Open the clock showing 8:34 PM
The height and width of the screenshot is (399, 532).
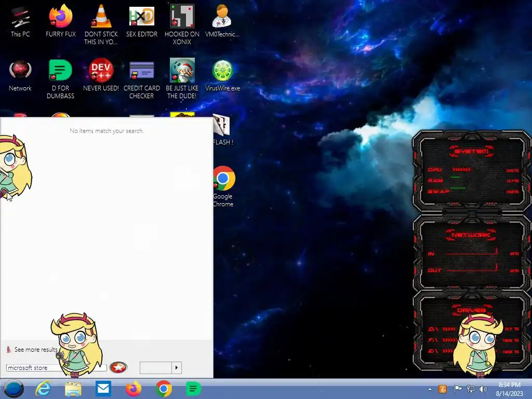point(509,389)
